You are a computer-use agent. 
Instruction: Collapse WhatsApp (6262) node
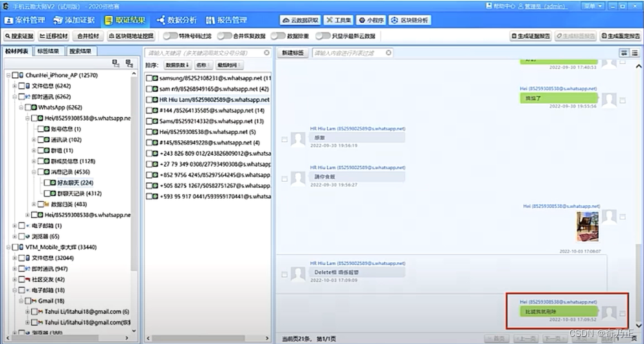(21, 107)
